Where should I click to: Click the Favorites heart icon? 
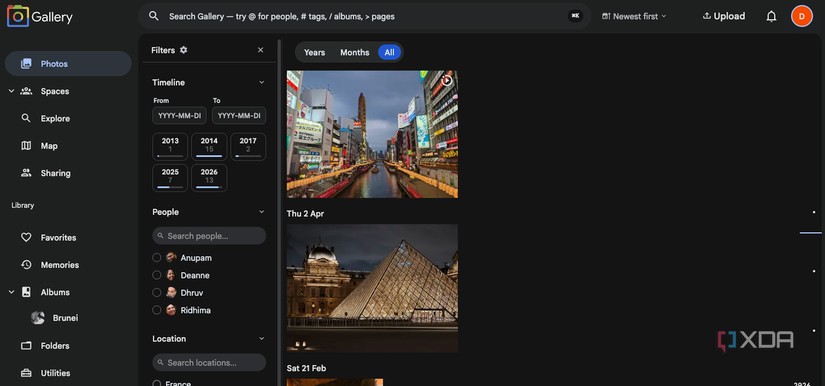pos(26,238)
